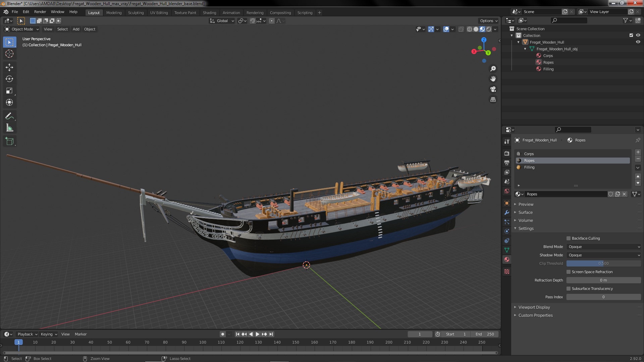Screen dimensions: 644x362
Task: Open the Modifier wrench properties tab
Action: (507, 213)
